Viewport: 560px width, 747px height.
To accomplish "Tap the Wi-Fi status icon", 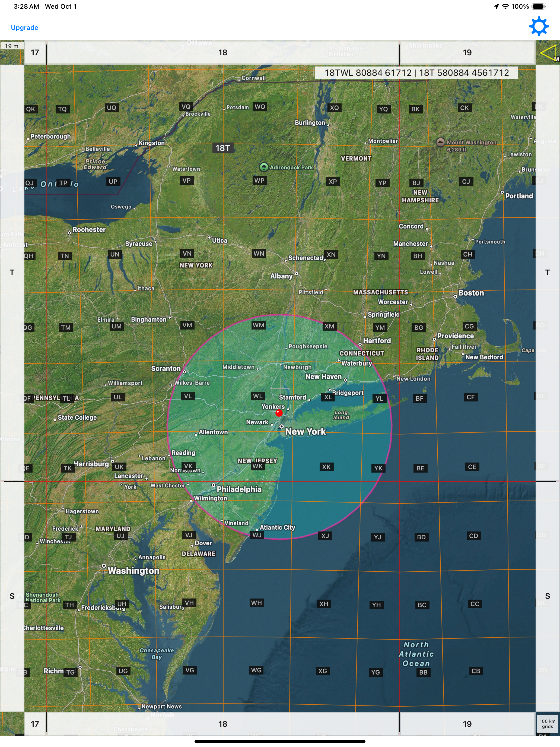I will (505, 7).
